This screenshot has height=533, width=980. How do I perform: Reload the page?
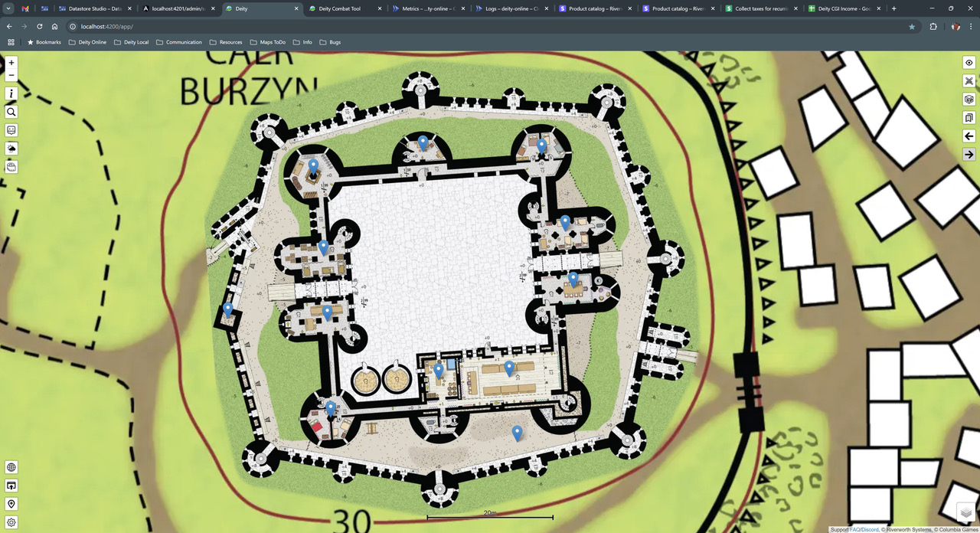[40, 26]
